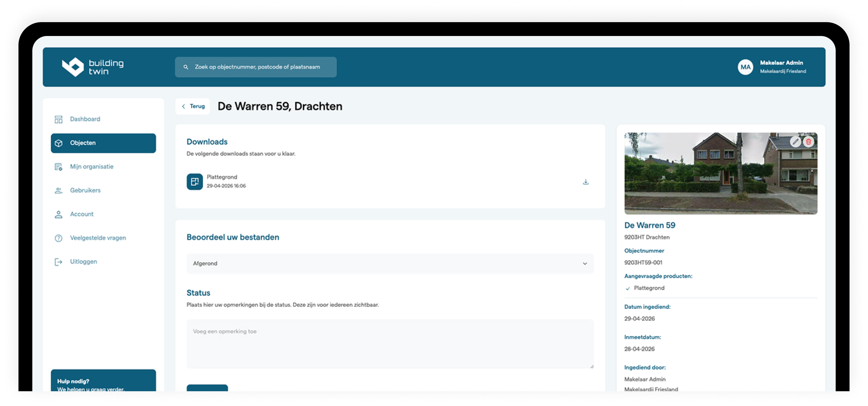Click the house photo thumbnail
868x406 pixels.
coord(721,173)
